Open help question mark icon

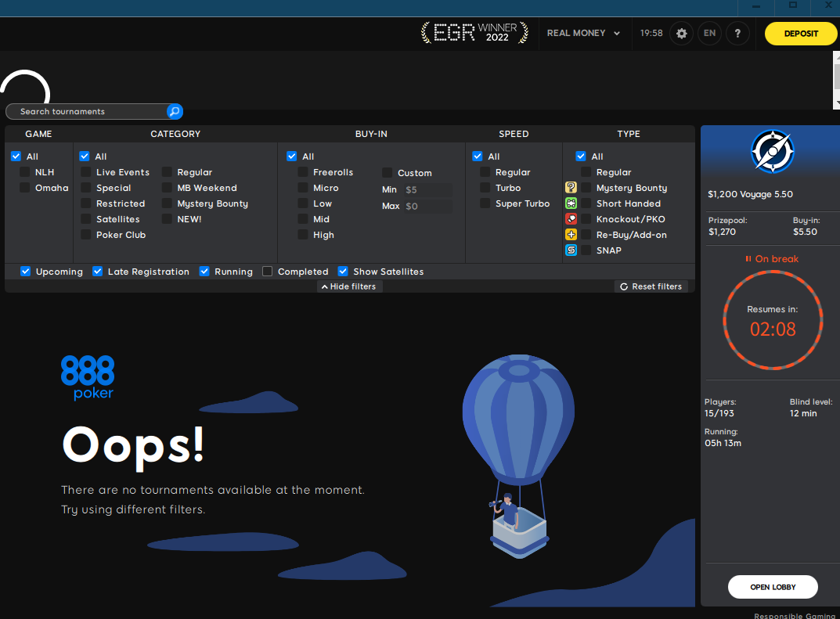tap(737, 33)
